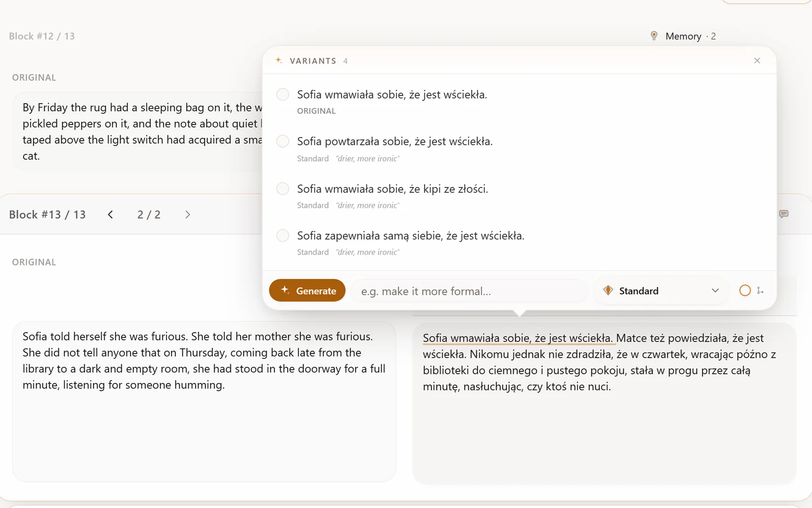Image resolution: width=812 pixels, height=508 pixels.
Task: Click the 'Block #12 / 13' label
Action: point(42,36)
